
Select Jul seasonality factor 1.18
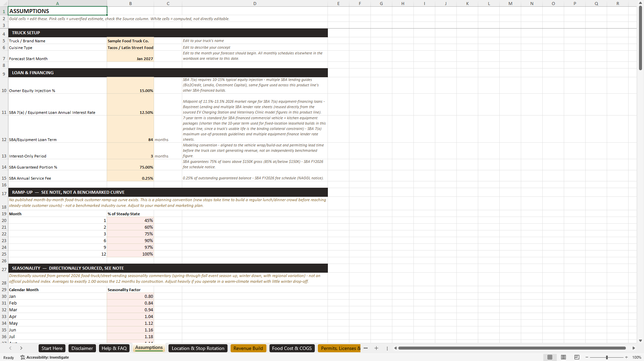(x=130, y=336)
